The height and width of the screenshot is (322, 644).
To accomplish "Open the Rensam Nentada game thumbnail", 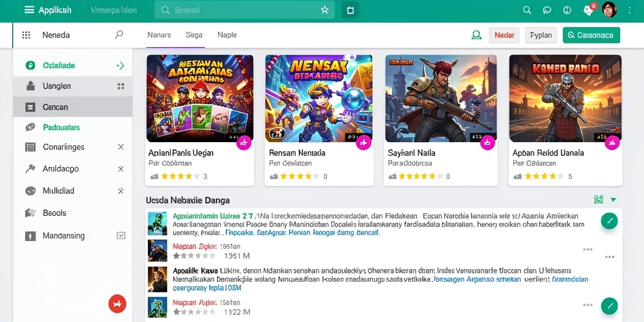I will coord(319,99).
